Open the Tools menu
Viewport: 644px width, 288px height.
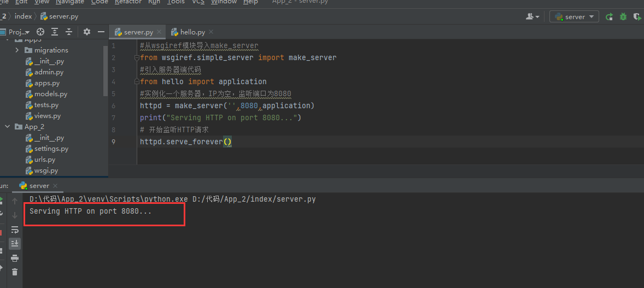point(176,2)
